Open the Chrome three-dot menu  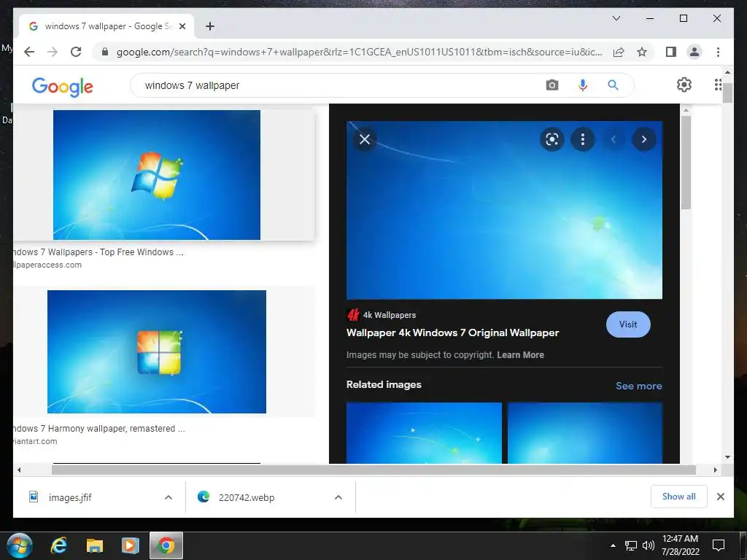pyautogui.click(x=718, y=52)
